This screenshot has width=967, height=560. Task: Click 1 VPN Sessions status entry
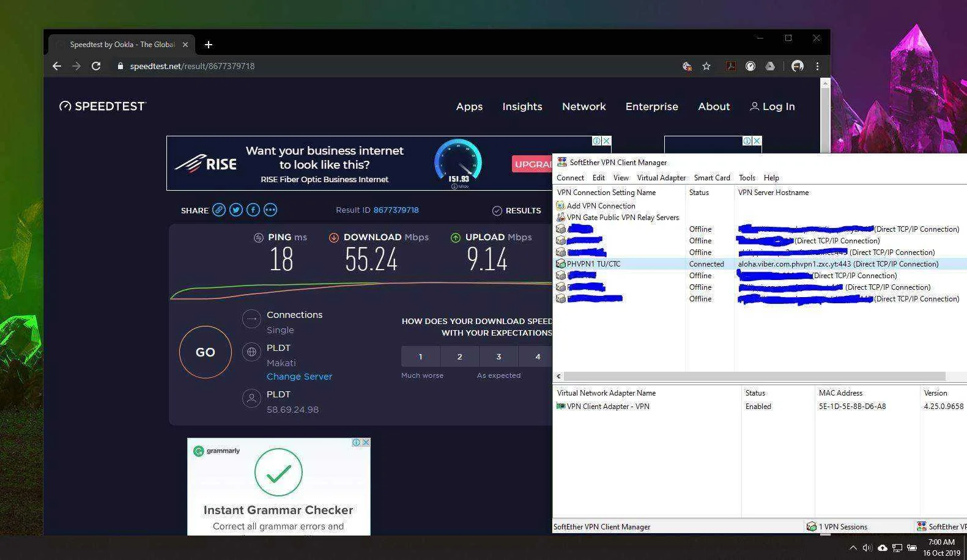click(837, 527)
